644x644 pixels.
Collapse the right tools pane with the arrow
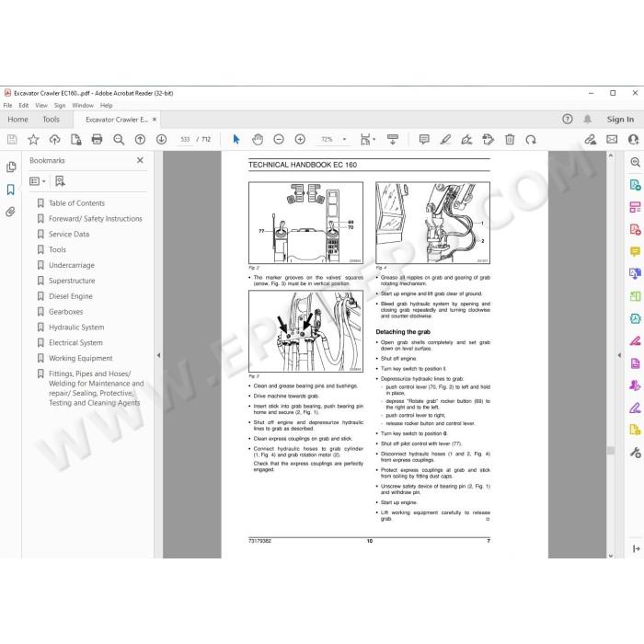[x=619, y=355]
